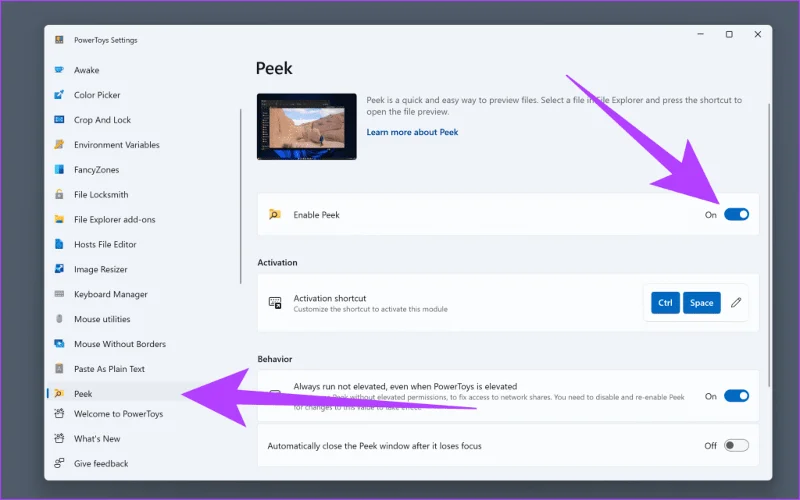Go to Mouse utilities page
Viewport: 800px width, 500px height.
pos(102,319)
